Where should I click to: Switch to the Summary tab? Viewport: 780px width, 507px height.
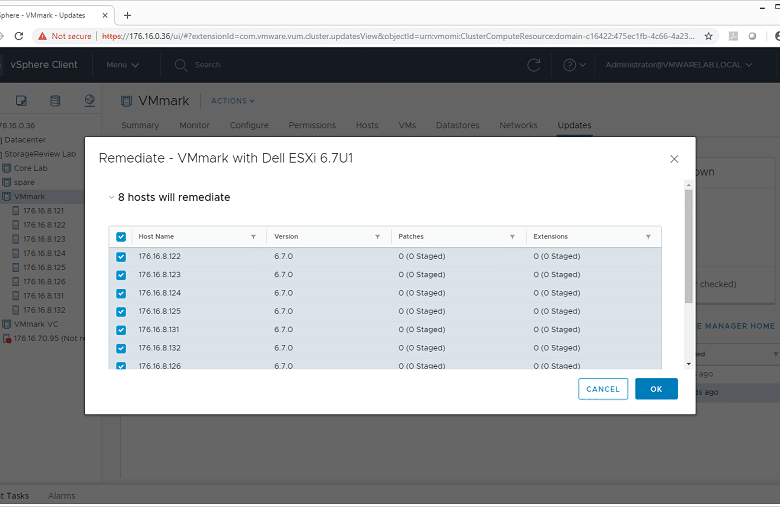(140, 125)
